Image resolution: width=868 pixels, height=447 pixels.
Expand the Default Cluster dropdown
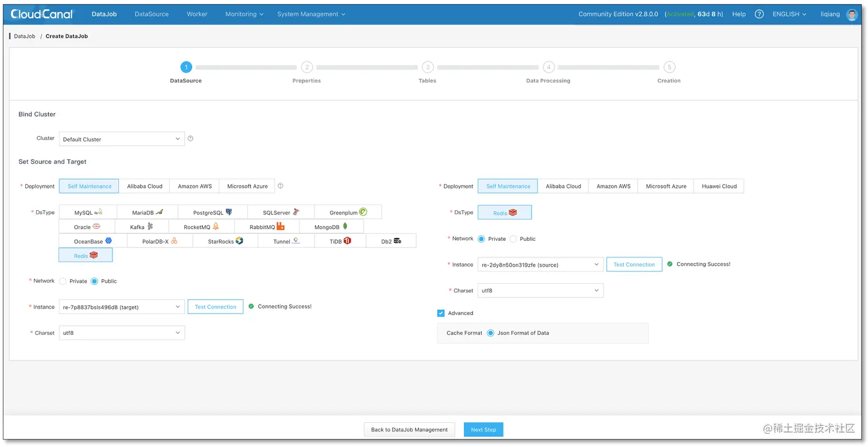pos(122,139)
